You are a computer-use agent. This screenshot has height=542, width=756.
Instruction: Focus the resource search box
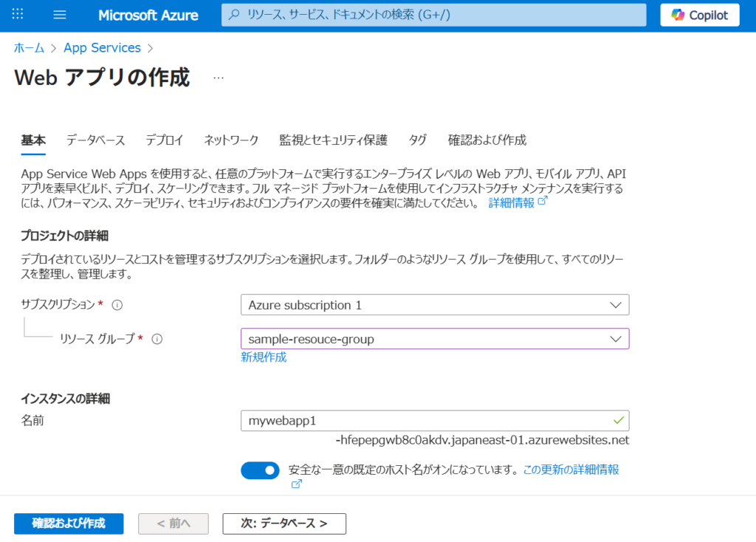[x=433, y=15]
